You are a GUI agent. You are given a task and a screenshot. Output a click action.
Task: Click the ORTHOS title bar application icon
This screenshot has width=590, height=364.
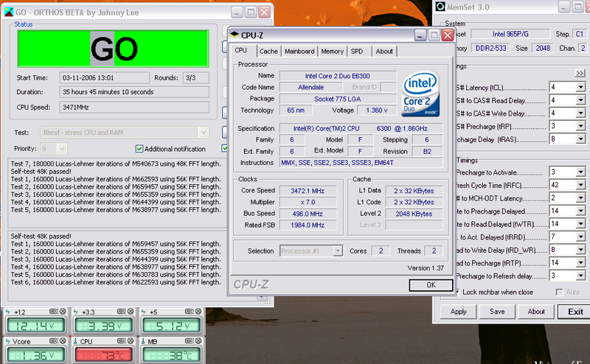9,12
